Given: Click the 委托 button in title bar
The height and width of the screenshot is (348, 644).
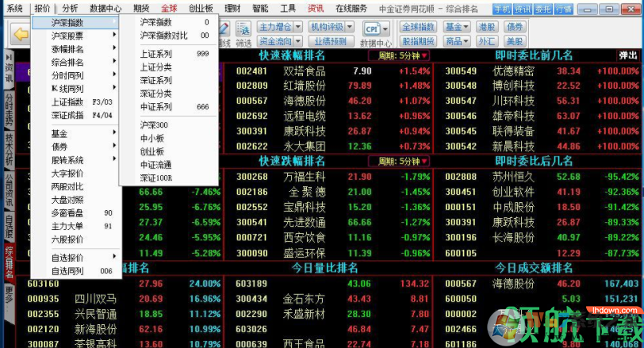Looking at the screenshot, I should click(543, 9).
